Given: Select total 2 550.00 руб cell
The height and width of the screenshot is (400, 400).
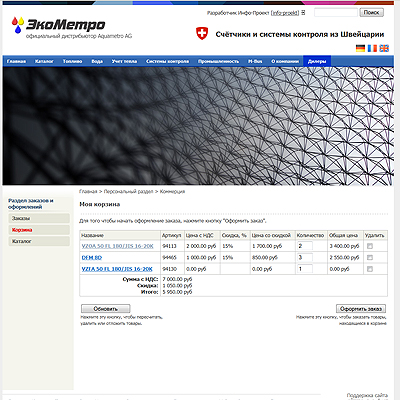Looking at the screenshot, I should [344, 257].
